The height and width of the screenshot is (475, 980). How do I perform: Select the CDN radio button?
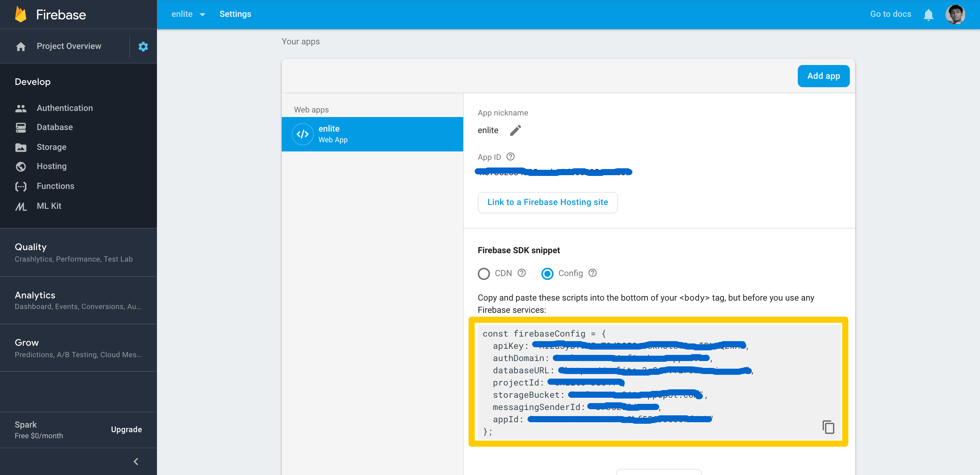(484, 273)
